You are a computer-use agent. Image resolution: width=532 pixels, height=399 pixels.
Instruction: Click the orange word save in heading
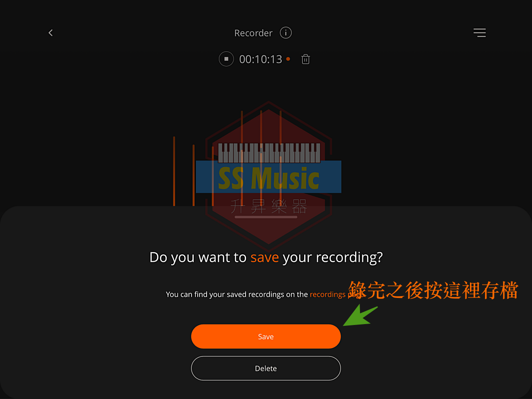pos(265,257)
